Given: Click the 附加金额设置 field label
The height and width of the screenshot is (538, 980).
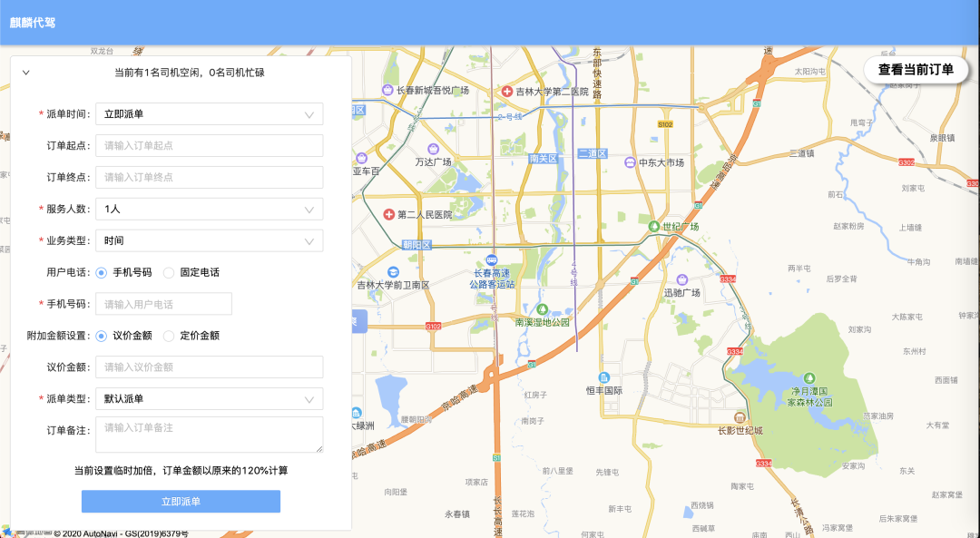Looking at the screenshot, I should click(59, 336).
